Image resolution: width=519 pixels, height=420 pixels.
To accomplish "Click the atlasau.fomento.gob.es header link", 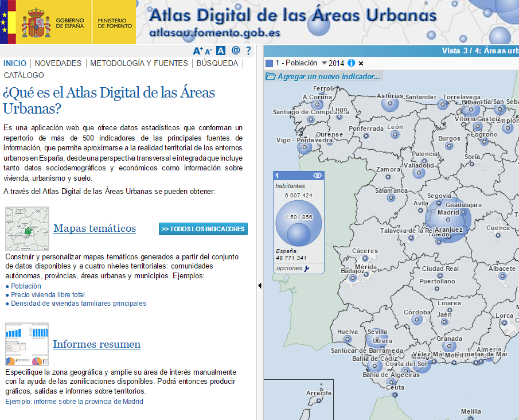I will pyautogui.click(x=214, y=33).
